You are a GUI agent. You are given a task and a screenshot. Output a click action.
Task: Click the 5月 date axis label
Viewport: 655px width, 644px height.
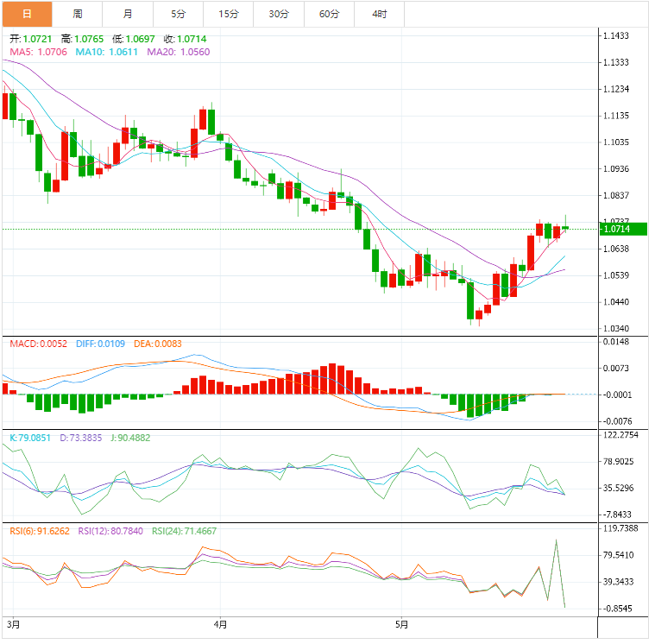coord(401,624)
